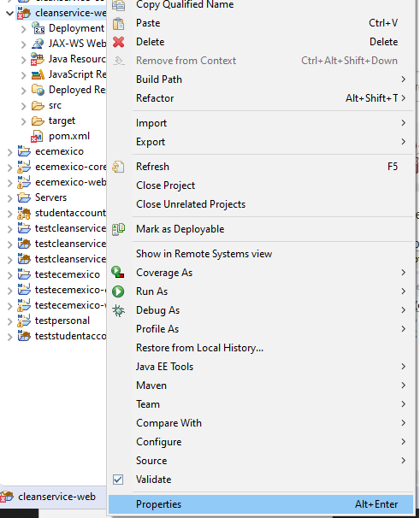
Task: Expand the Servers project folder
Action: coord(10,198)
